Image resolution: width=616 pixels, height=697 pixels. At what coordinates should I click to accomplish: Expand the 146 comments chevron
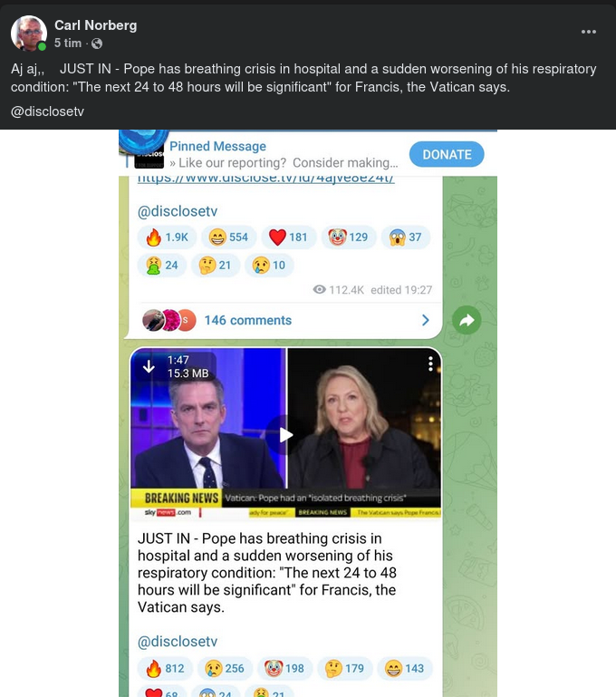click(426, 320)
